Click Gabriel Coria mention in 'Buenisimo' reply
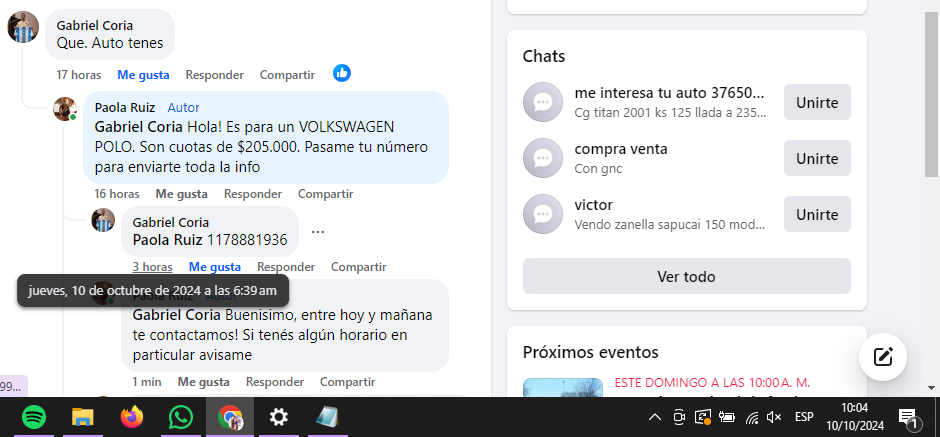This screenshot has width=940, height=437. click(177, 315)
